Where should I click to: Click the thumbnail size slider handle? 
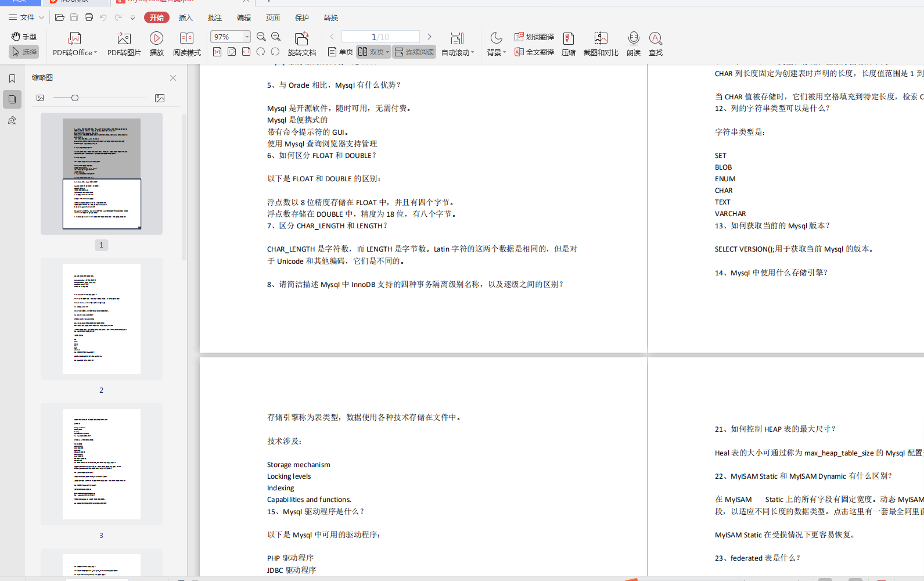coord(75,98)
